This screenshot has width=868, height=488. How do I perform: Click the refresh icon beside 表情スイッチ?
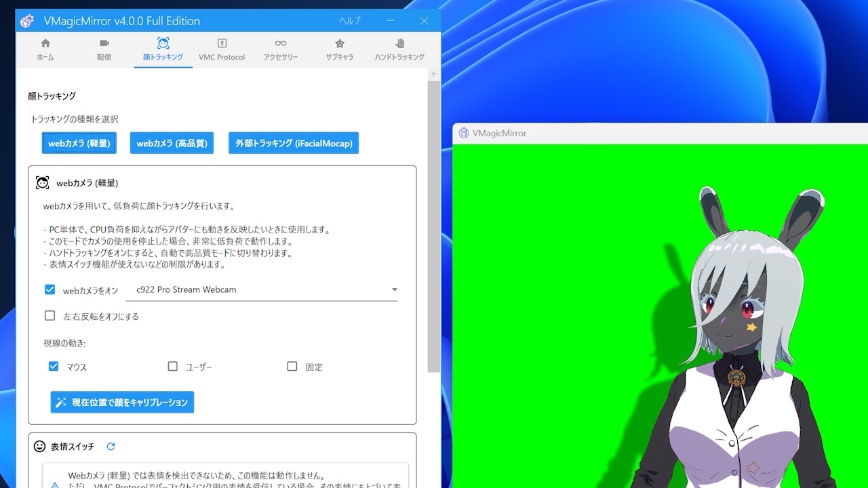pos(111,446)
